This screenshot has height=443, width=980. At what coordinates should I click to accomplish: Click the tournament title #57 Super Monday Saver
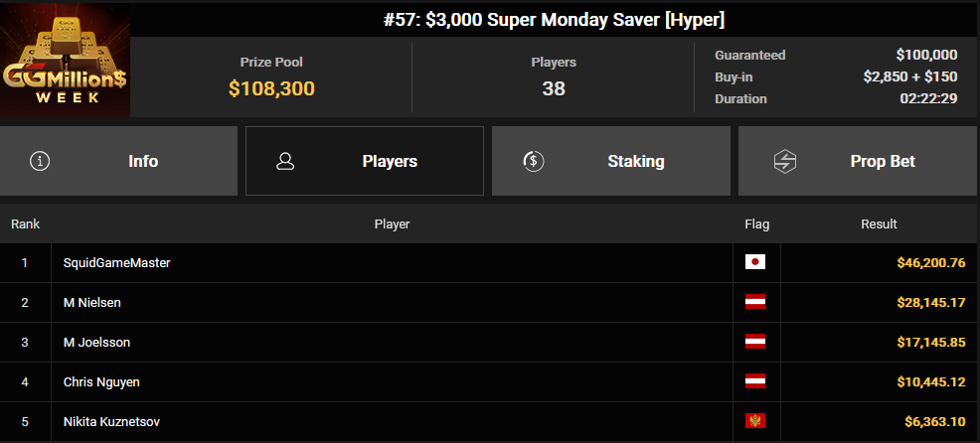point(554,20)
